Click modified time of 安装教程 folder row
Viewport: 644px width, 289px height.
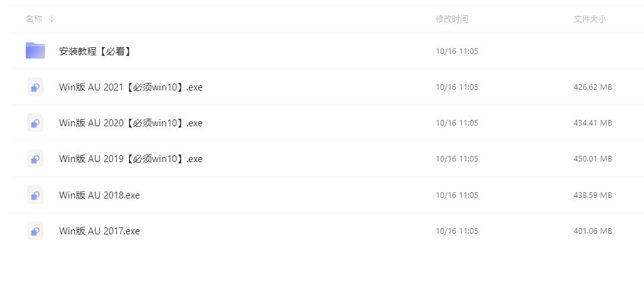point(457,52)
